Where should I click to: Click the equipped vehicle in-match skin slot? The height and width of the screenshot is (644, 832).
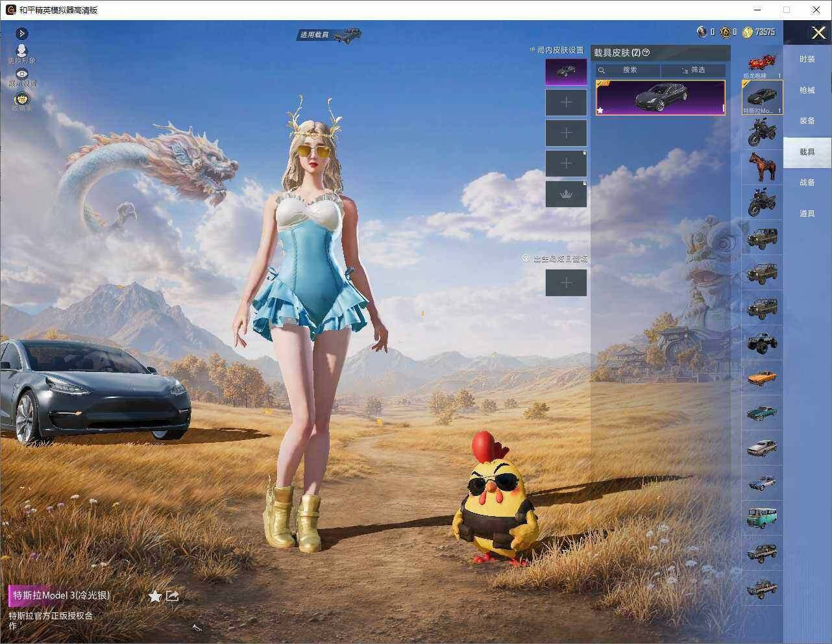(566, 72)
